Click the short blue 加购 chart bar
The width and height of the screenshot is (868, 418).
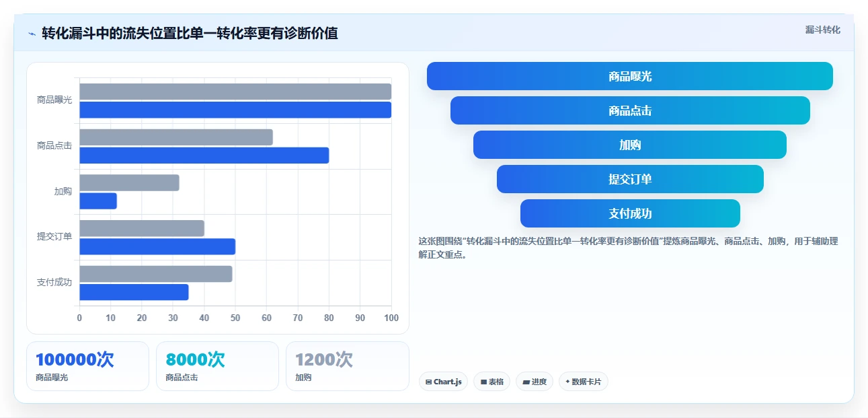(x=98, y=201)
